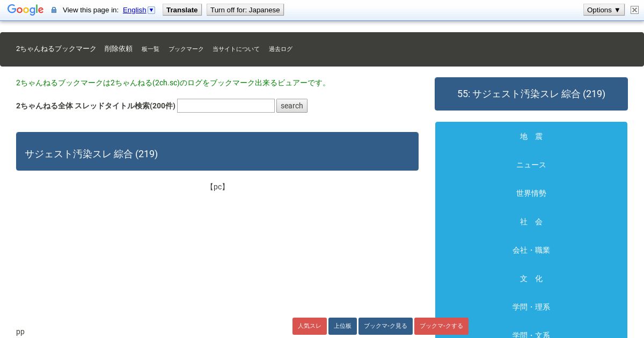Open the 板一覧 menu item
The height and width of the screenshot is (338, 644).
point(150,49)
